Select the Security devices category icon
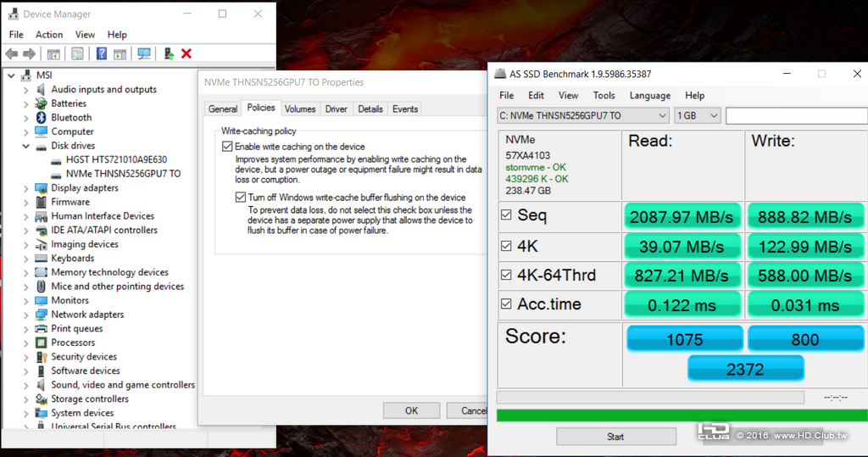This screenshot has height=457, width=868. point(41,357)
